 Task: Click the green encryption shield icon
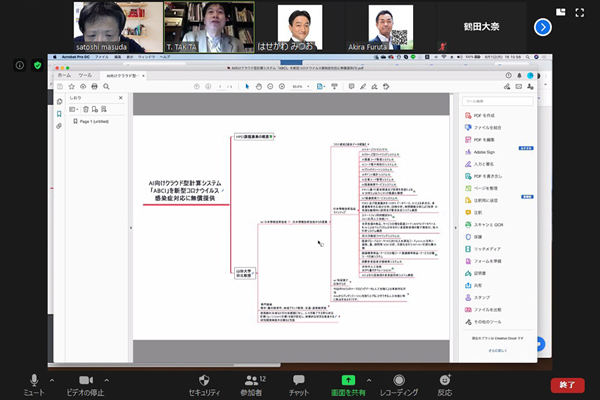(38, 65)
